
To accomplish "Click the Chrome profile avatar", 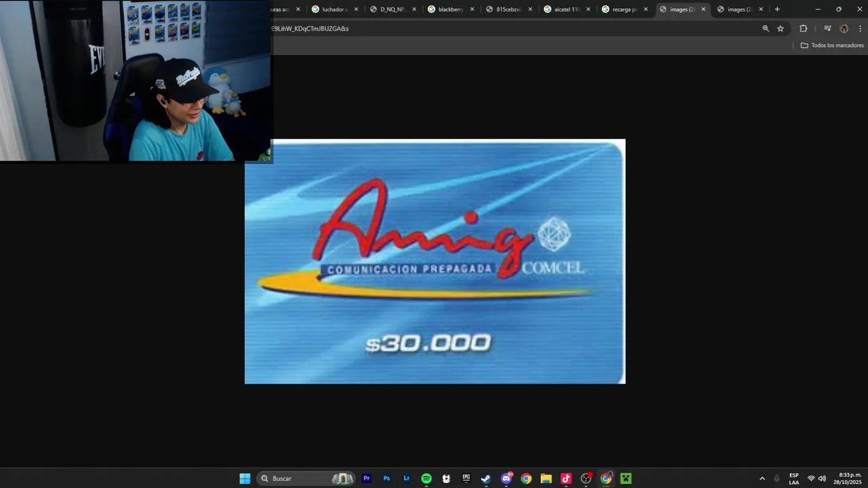I will tap(844, 28).
